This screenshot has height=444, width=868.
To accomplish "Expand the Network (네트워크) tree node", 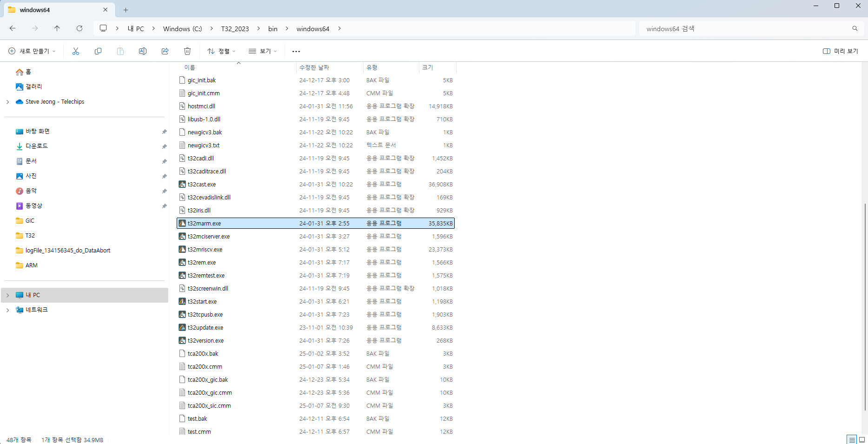I will tap(7, 310).
